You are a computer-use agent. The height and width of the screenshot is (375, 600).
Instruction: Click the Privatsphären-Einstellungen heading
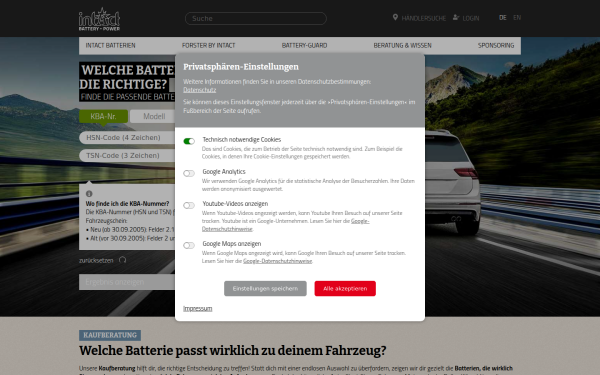pos(241,67)
